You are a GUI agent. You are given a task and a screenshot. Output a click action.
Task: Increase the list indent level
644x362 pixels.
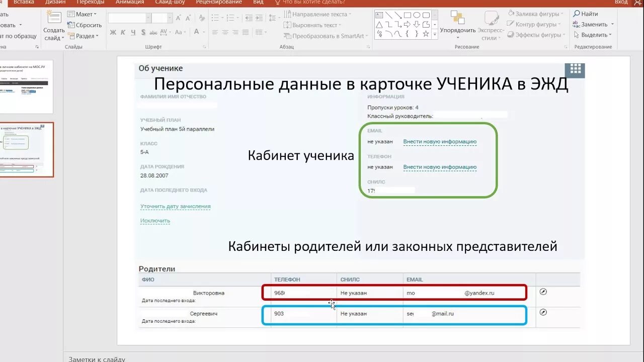click(x=259, y=18)
